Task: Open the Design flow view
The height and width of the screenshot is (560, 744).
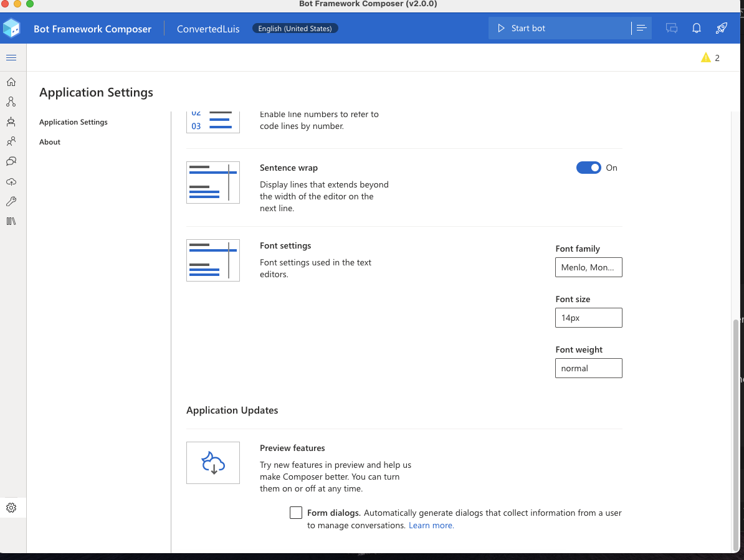Action: [x=11, y=102]
